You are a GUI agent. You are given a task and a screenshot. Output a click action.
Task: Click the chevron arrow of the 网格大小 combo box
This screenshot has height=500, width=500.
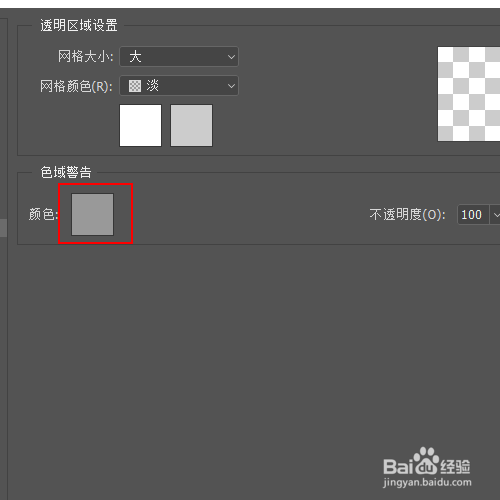[231, 57]
